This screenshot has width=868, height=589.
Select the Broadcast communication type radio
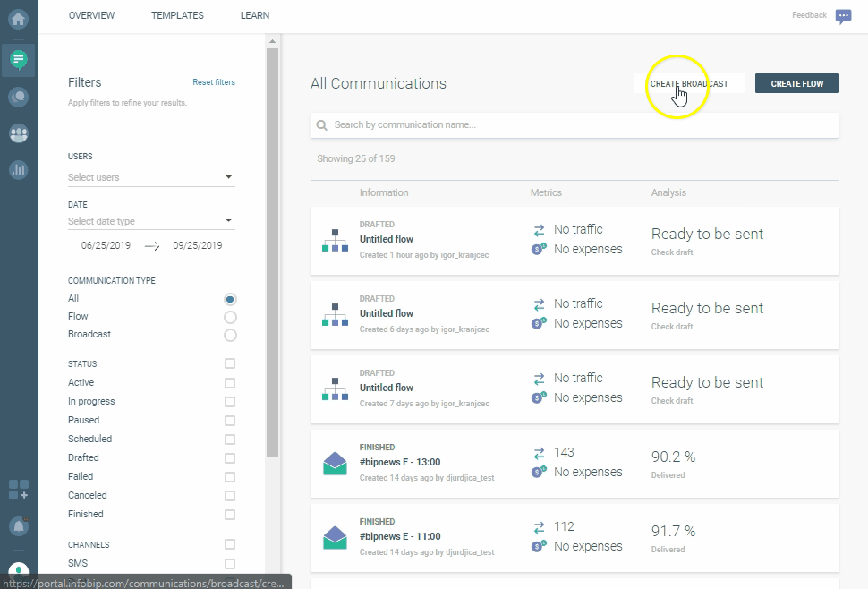(230, 335)
